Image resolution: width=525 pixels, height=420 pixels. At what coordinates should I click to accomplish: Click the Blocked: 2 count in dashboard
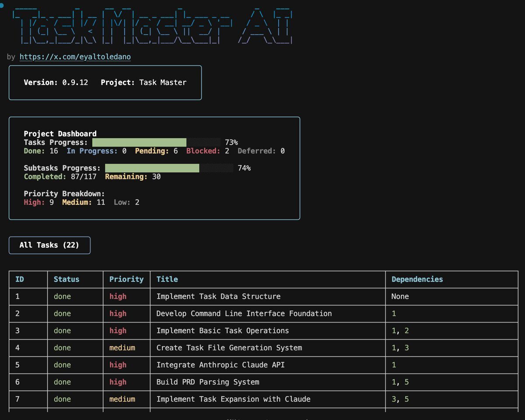tap(207, 151)
